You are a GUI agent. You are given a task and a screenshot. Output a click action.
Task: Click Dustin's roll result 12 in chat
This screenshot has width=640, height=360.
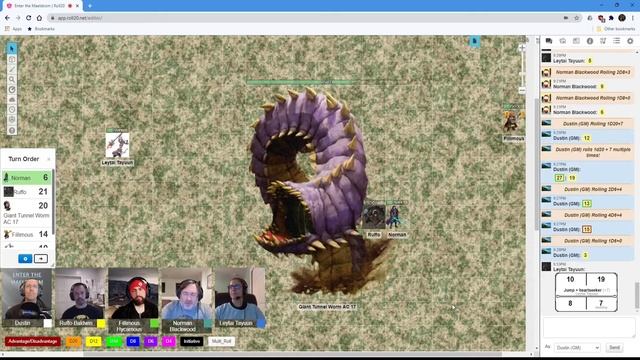587,138
